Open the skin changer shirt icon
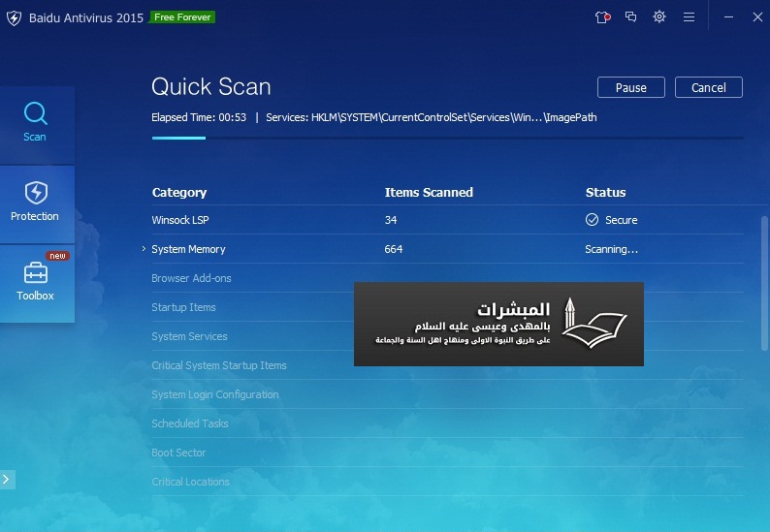This screenshot has width=770, height=532. coord(602,16)
